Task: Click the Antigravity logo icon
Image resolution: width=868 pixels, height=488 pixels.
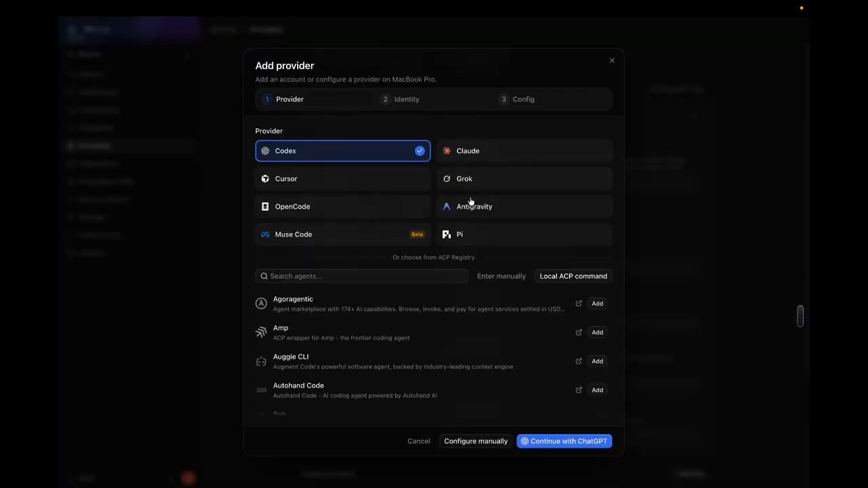Action: (x=446, y=206)
